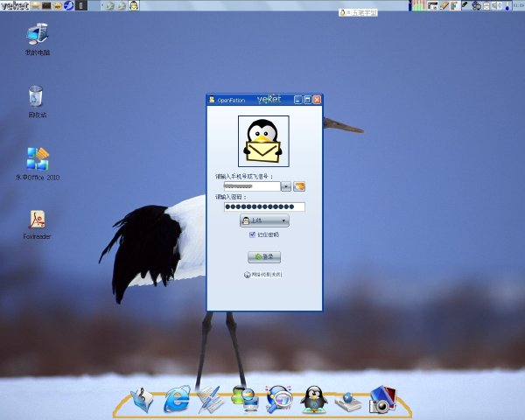
Task: Open the user and monitor dock icon
Action: point(246,399)
